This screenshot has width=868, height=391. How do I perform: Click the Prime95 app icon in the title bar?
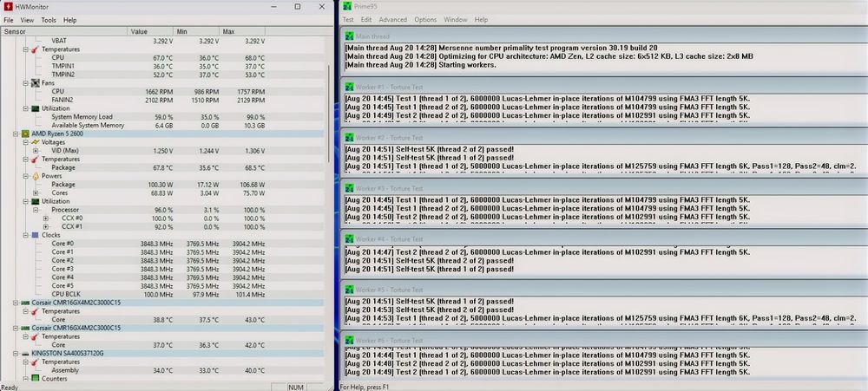click(348, 6)
